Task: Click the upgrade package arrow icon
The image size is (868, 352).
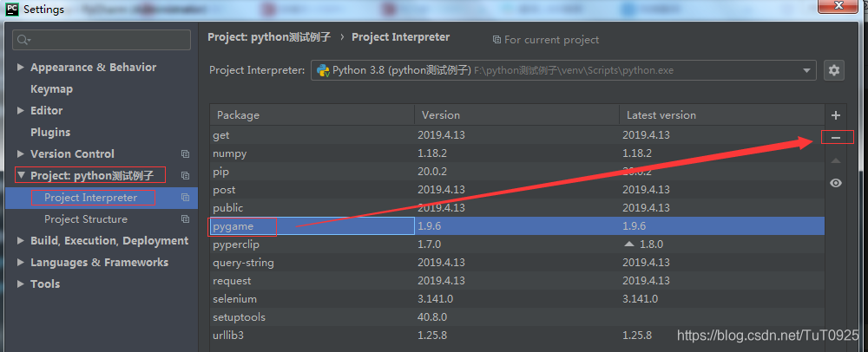Action: click(836, 160)
